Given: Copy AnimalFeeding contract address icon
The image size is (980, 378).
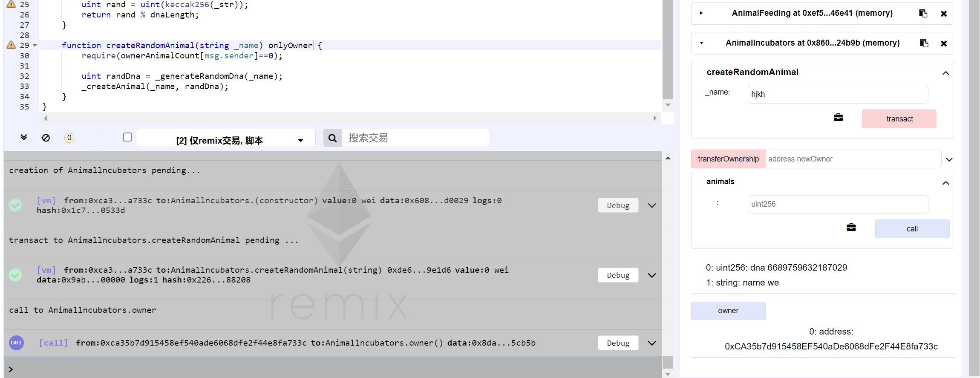Looking at the screenshot, I should click(923, 13).
